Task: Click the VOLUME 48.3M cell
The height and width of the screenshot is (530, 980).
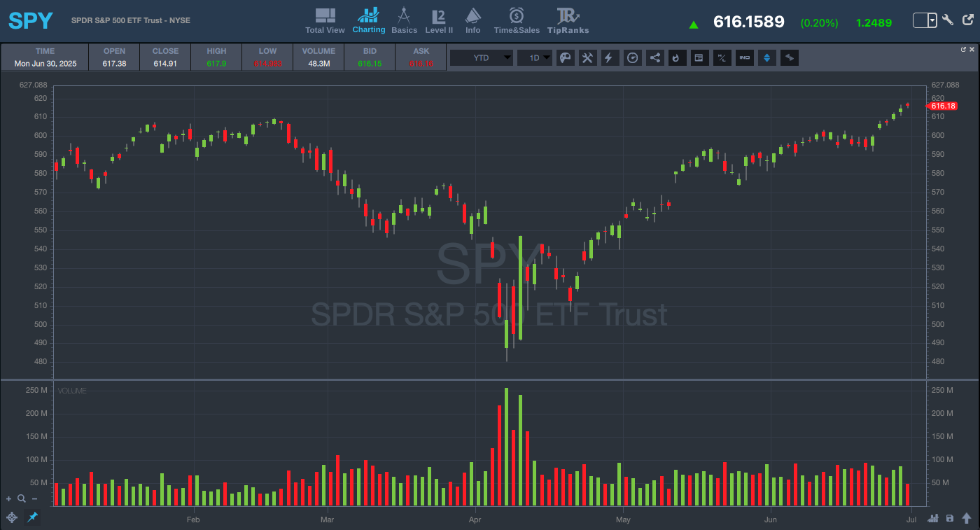Action: click(x=318, y=57)
